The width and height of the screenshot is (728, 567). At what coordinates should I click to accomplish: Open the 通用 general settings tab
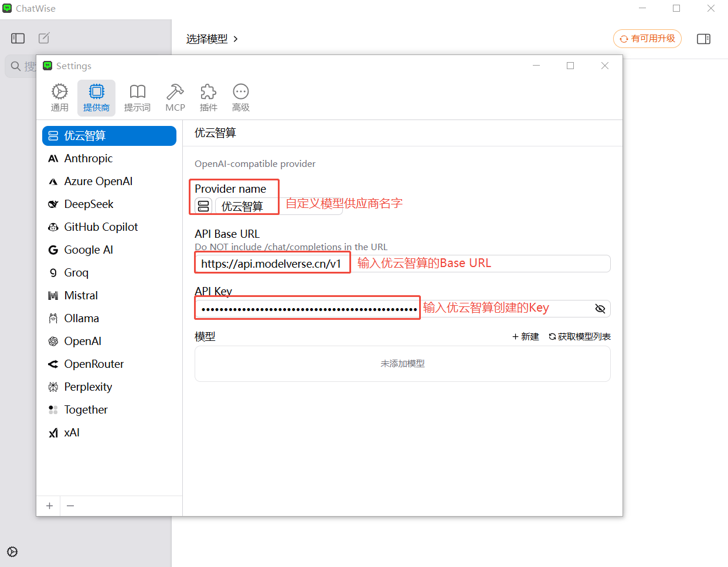(x=60, y=98)
